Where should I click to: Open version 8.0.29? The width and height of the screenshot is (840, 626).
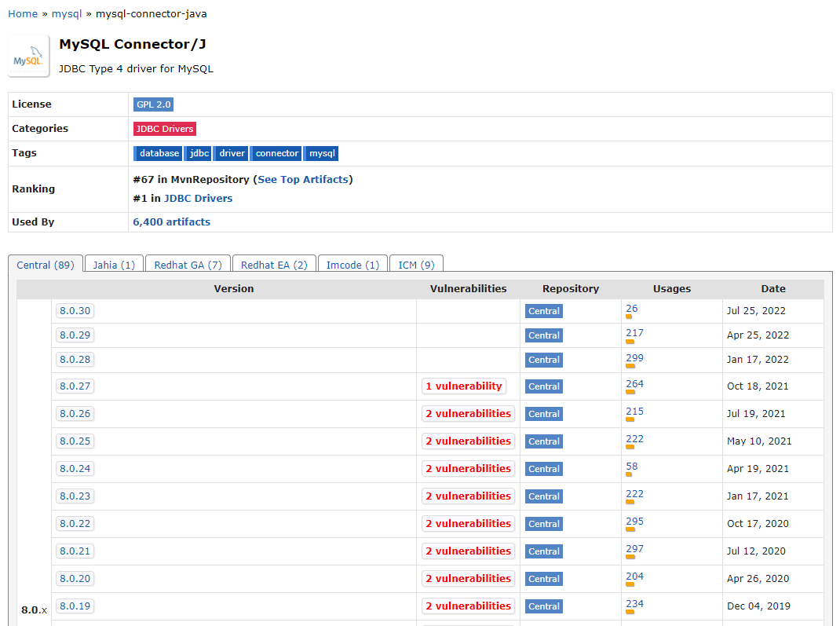pos(75,335)
